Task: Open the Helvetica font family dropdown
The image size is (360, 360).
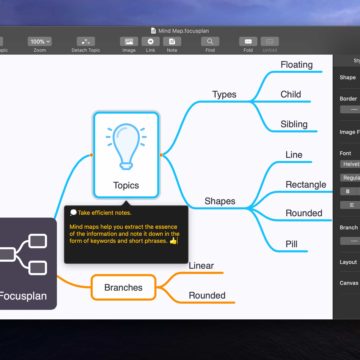Action: coord(350,164)
